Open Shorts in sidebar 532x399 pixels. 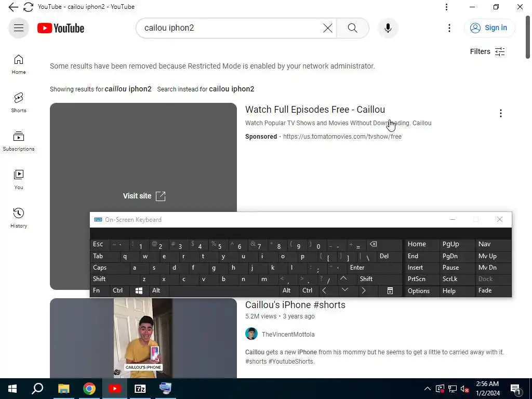[19, 103]
